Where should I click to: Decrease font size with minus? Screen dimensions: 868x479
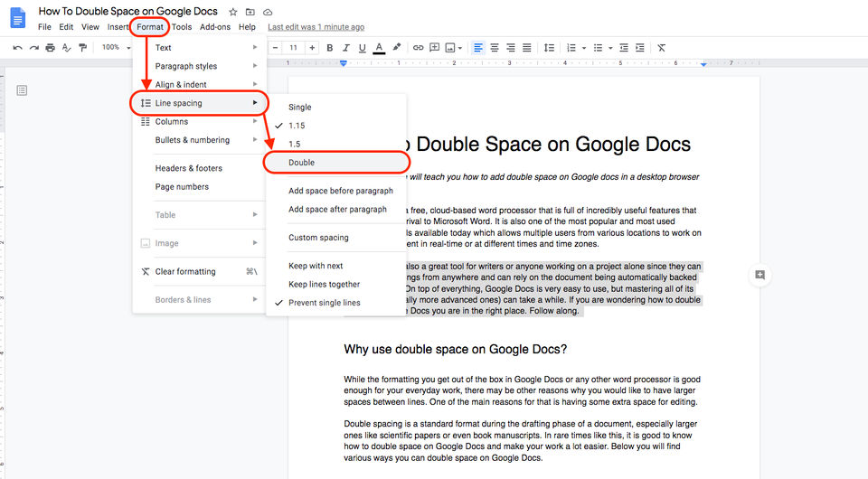(x=275, y=48)
